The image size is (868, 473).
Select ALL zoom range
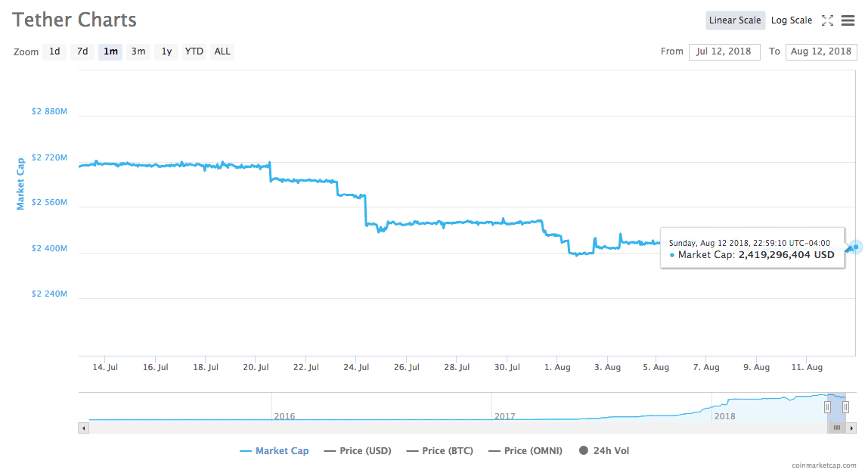222,51
